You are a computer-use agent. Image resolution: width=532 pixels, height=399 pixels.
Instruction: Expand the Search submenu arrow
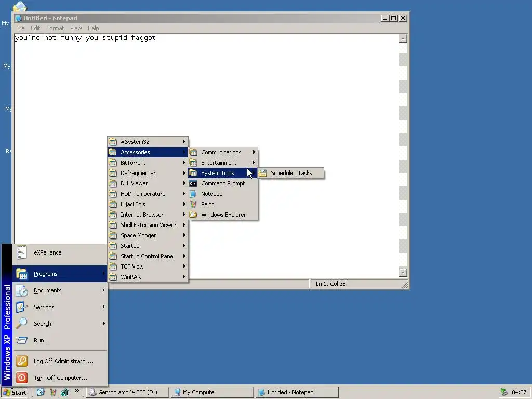[x=104, y=324]
